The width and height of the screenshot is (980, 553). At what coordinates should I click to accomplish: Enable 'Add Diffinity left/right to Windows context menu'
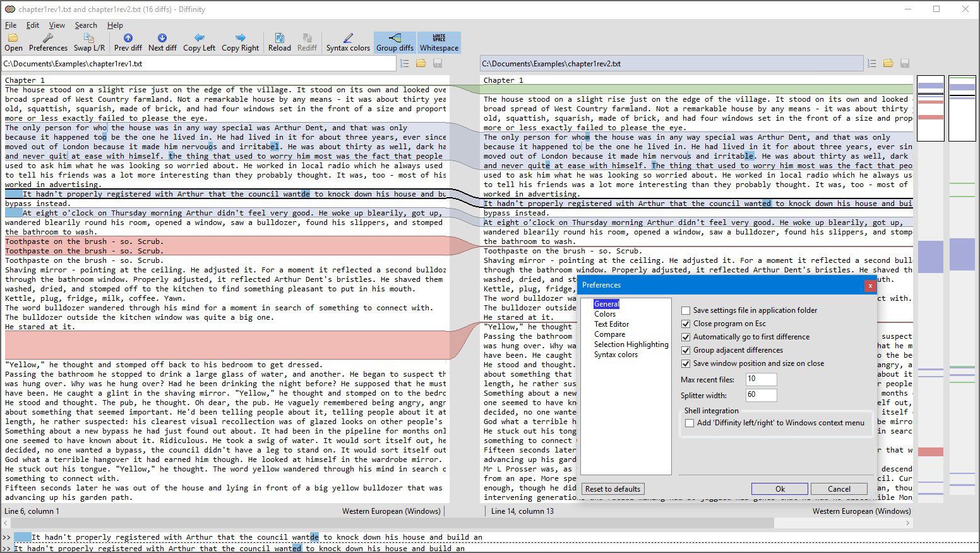click(690, 423)
